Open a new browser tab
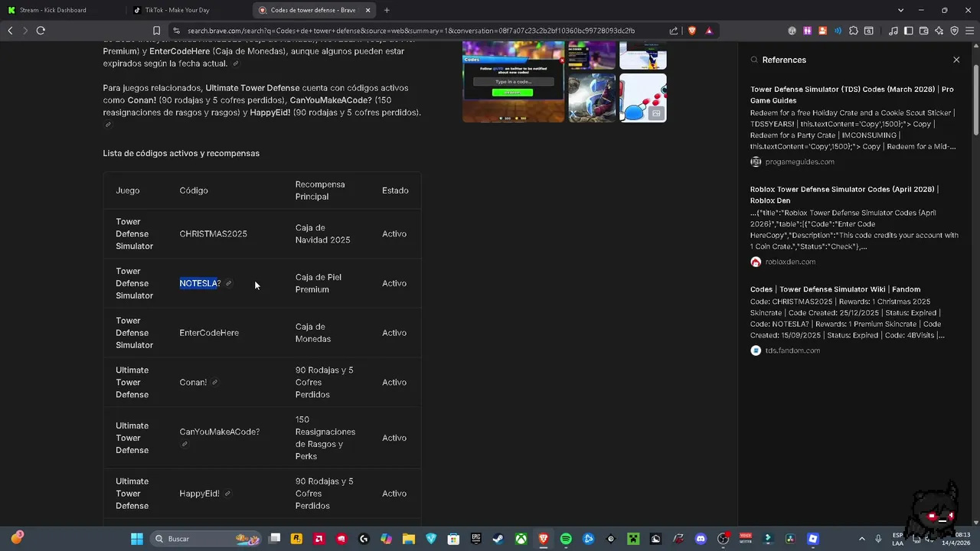 [x=387, y=10]
